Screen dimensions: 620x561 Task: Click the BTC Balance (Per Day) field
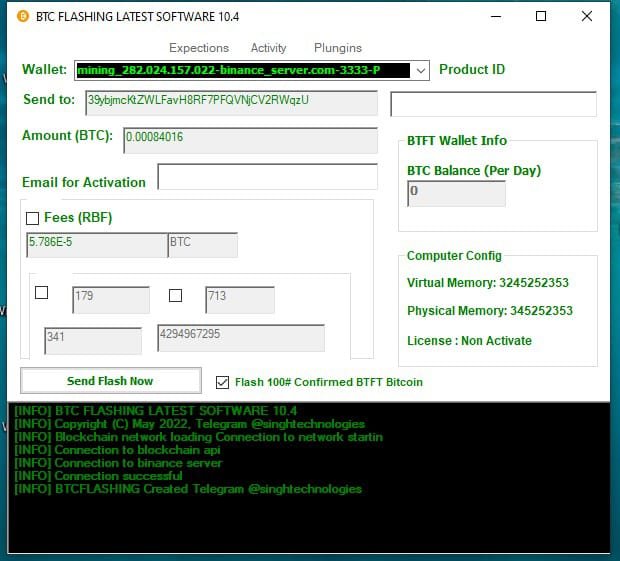457,194
